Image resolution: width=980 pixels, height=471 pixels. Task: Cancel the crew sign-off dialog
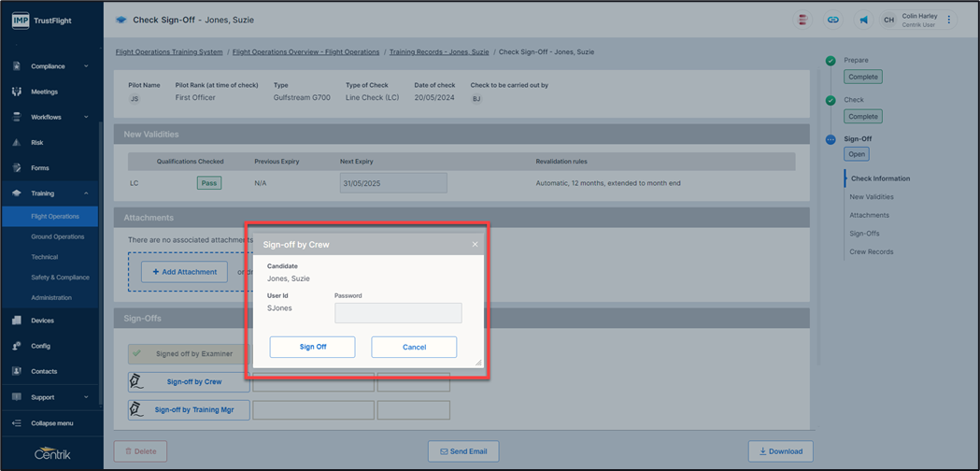[x=414, y=347]
